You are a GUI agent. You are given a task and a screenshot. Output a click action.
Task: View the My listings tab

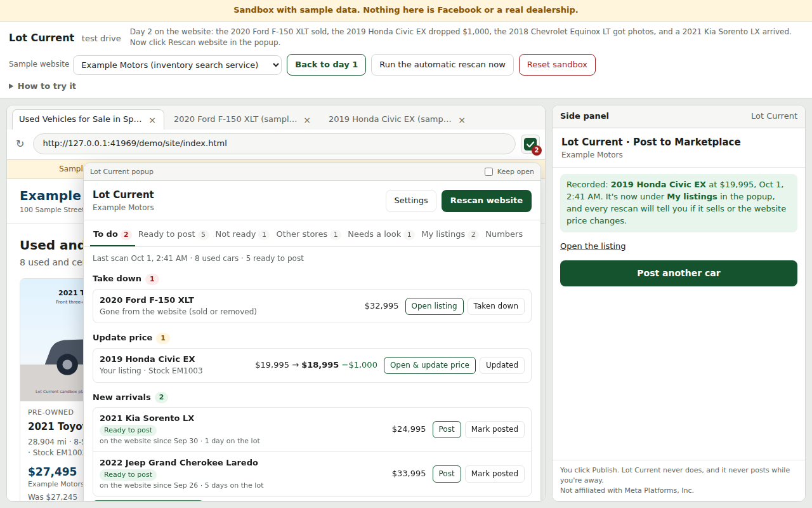[450, 234]
